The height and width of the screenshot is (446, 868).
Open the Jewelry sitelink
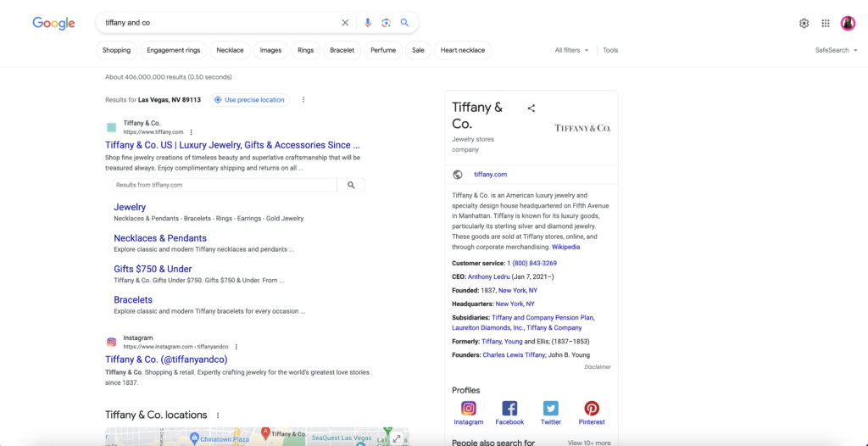tap(130, 207)
